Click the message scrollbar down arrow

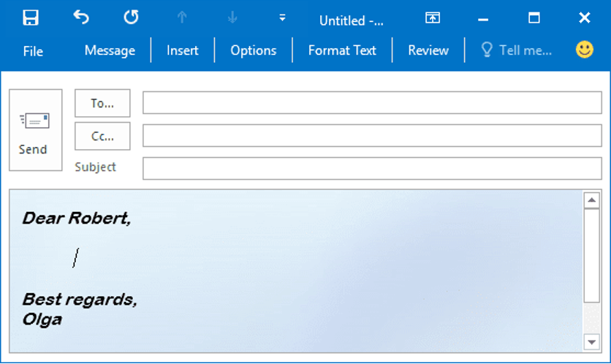[591, 342]
